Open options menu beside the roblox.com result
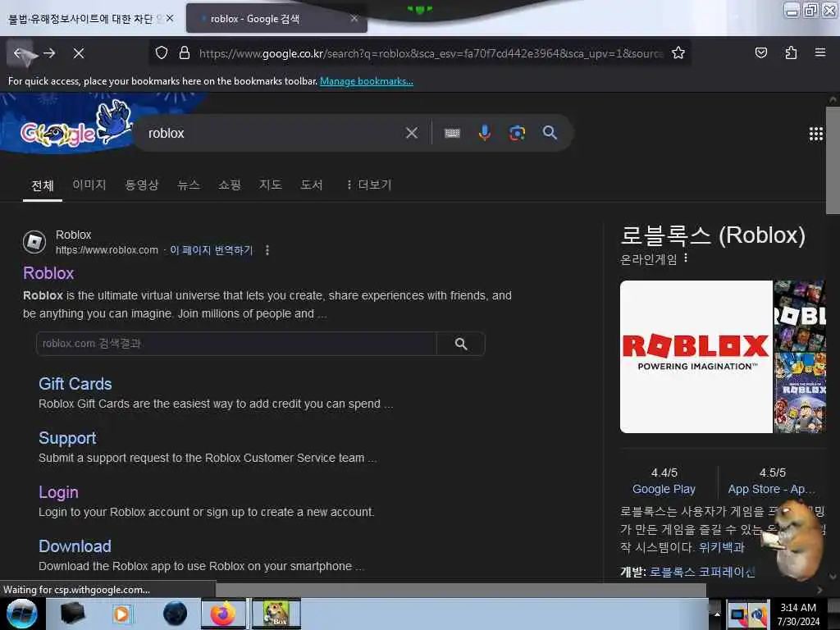Screen dimensions: 840x630 coord(267,250)
